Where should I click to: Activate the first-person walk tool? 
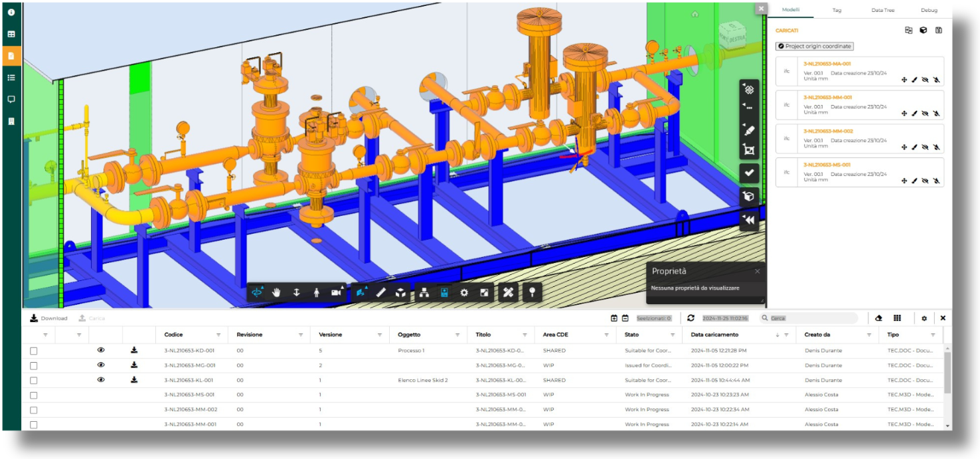tap(317, 292)
